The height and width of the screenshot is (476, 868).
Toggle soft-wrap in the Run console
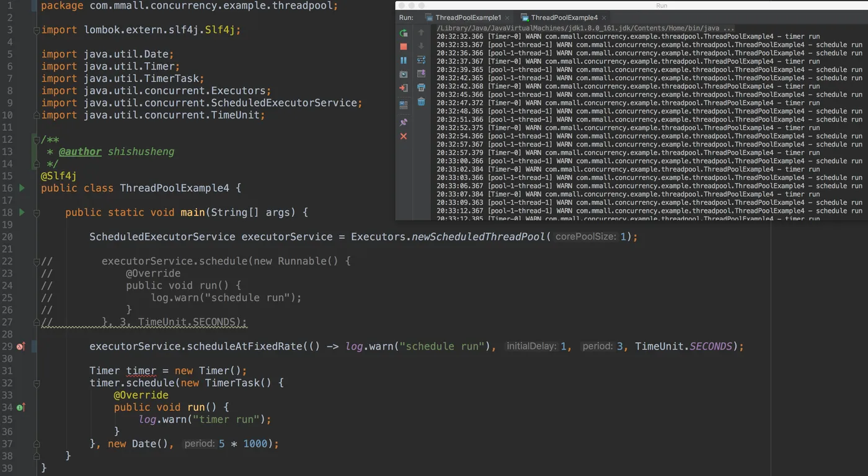pyautogui.click(x=421, y=60)
